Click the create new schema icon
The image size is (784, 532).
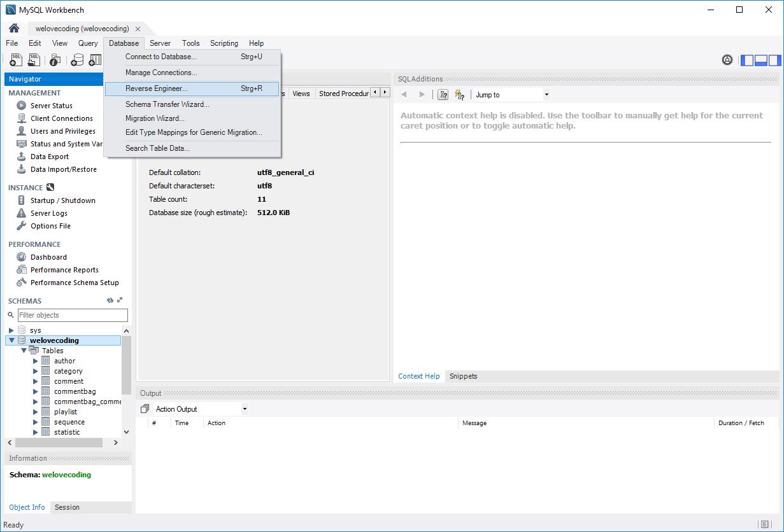[76, 60]
